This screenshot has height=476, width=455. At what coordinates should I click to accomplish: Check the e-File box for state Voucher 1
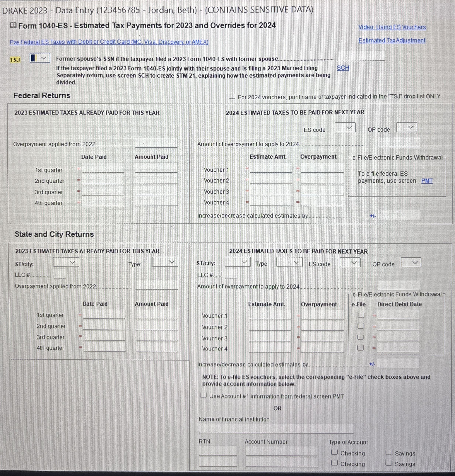click(361, 315)
